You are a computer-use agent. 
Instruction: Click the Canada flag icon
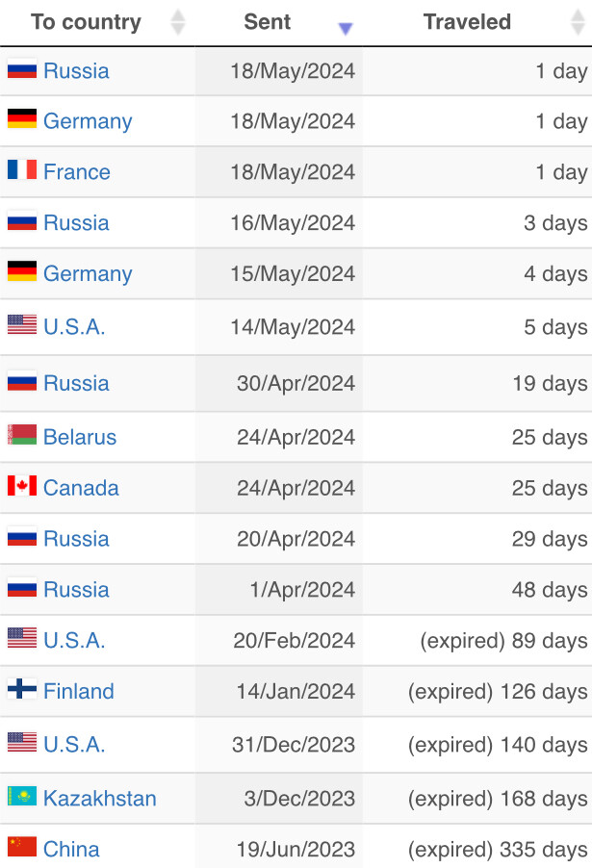[22, 485]
